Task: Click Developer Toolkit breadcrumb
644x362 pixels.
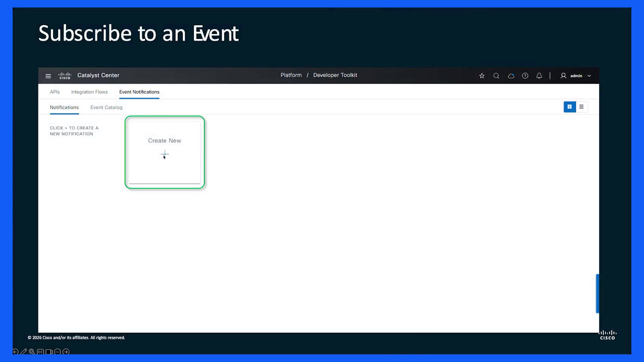Action: point(335,75)
